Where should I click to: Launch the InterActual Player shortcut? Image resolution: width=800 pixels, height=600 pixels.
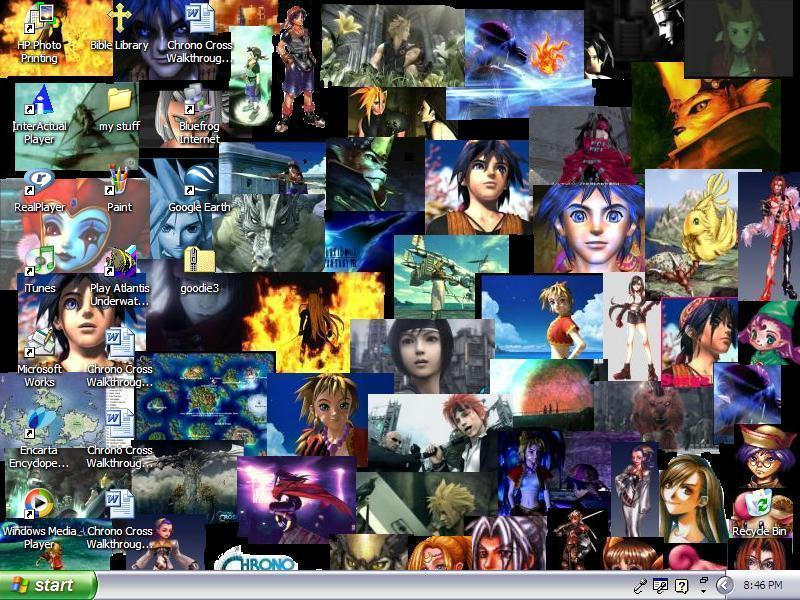pos(39,115)
